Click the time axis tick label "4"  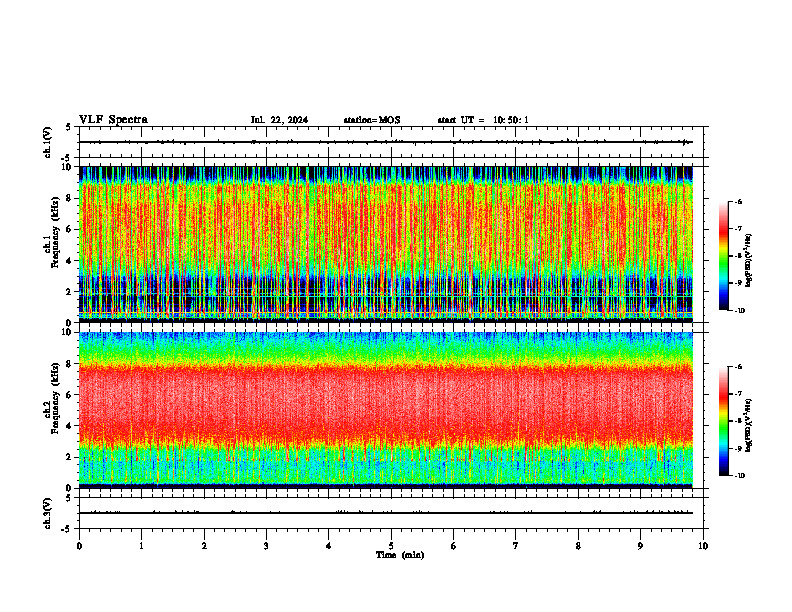(329, 546)
